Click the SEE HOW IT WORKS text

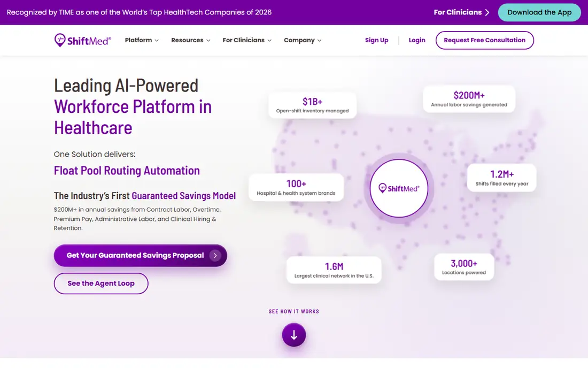pyautogui.click(x=293, y=311)
